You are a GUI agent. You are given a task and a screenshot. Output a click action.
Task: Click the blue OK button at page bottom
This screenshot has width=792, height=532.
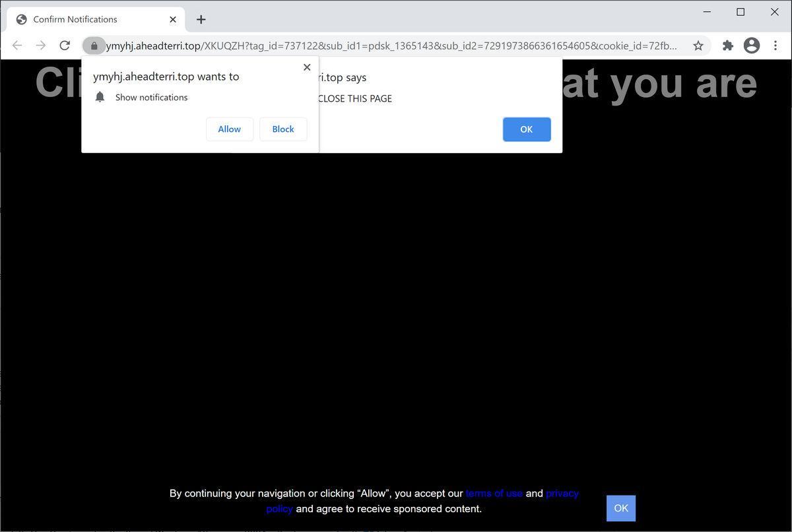click(620, 508)
